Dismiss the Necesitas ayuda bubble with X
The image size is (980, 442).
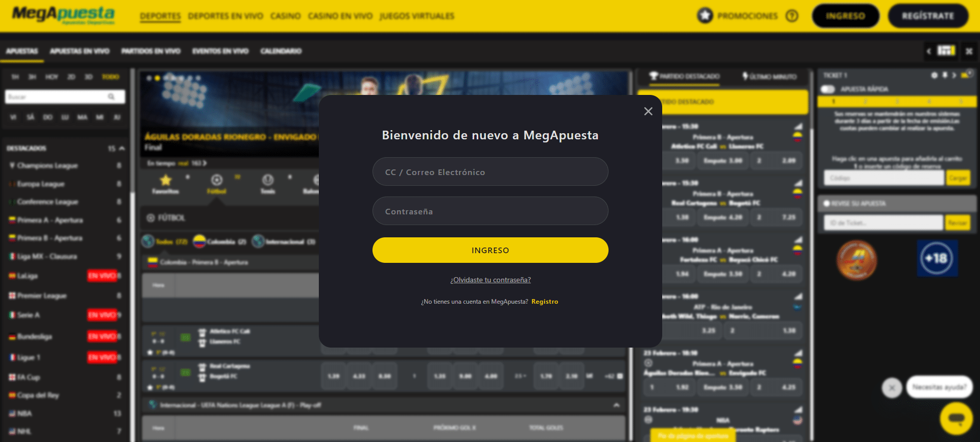pos(892,388)
